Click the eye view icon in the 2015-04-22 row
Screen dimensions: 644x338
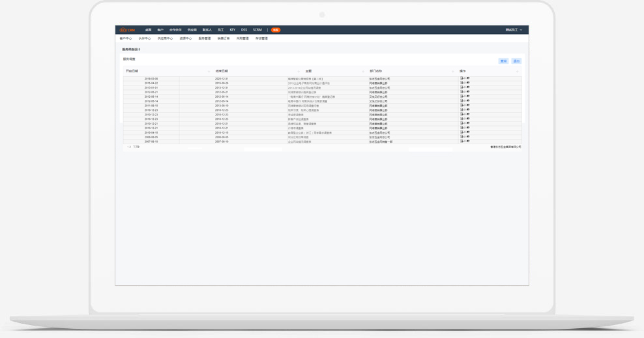click(x=468, y=83)
